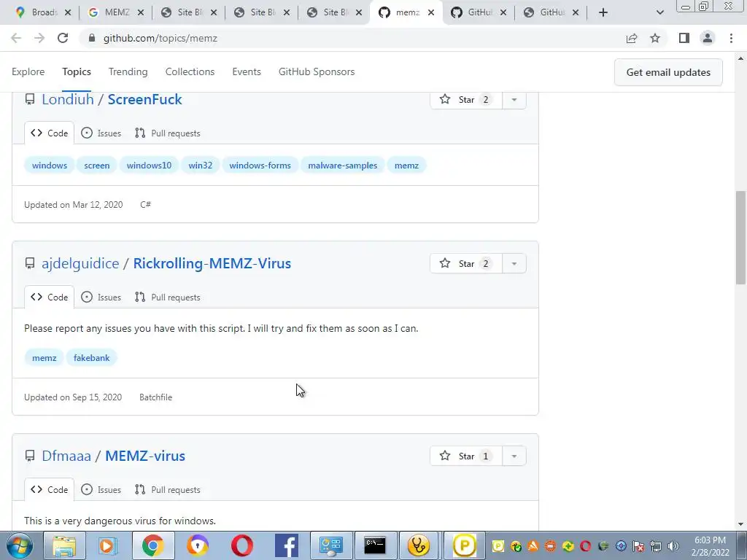Open the command prompt taskbar icon
Screen dimensions: 747x560
click(375, 545)
